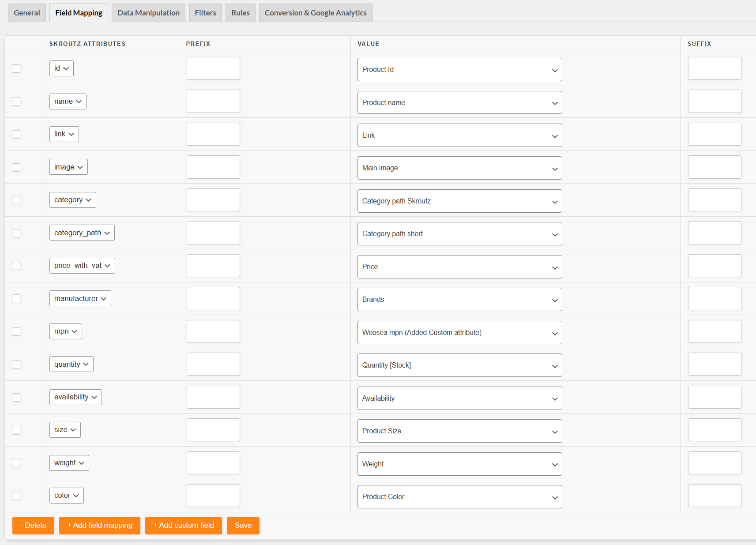Open the Quantity [Stock] value dropdown
The height and width of the screenshot is (545, 756).
[459, 365]
